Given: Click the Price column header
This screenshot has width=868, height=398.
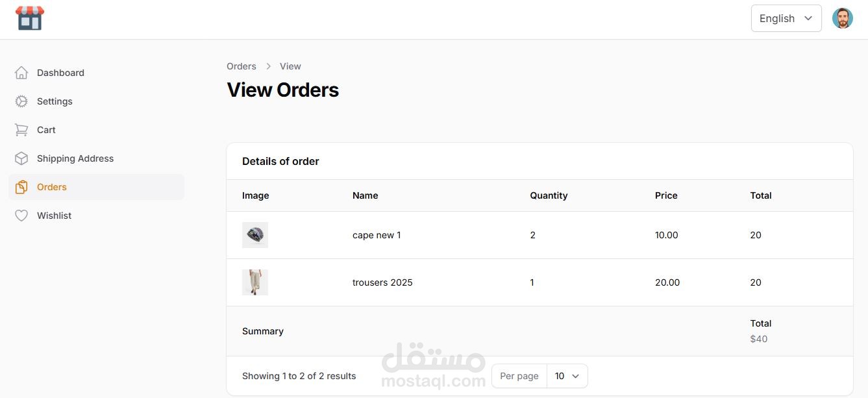Looking at the screenshot, I should [x=666, y=195].
